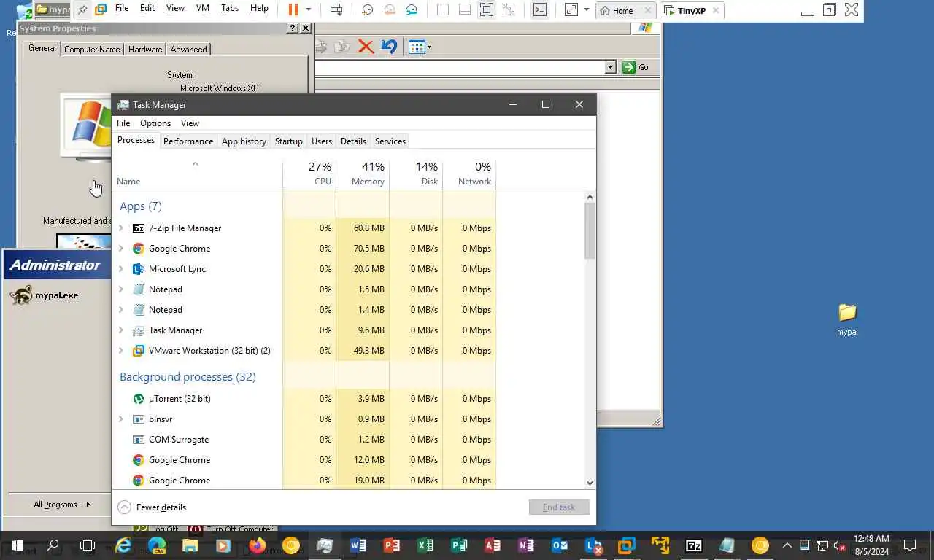
Task: Open Word from the taskbar
Action: click(x=358, y=545)
